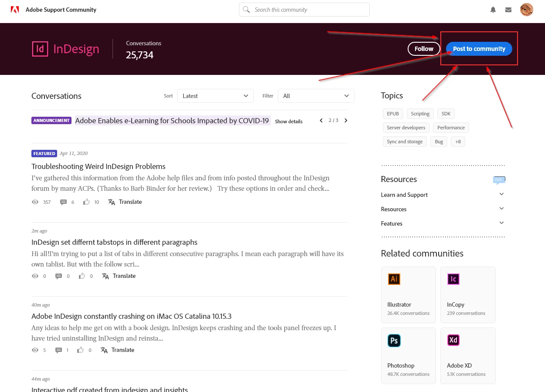Expand the Features section
The width and height of the screenshot is (545, 392).
coord(501,223)
